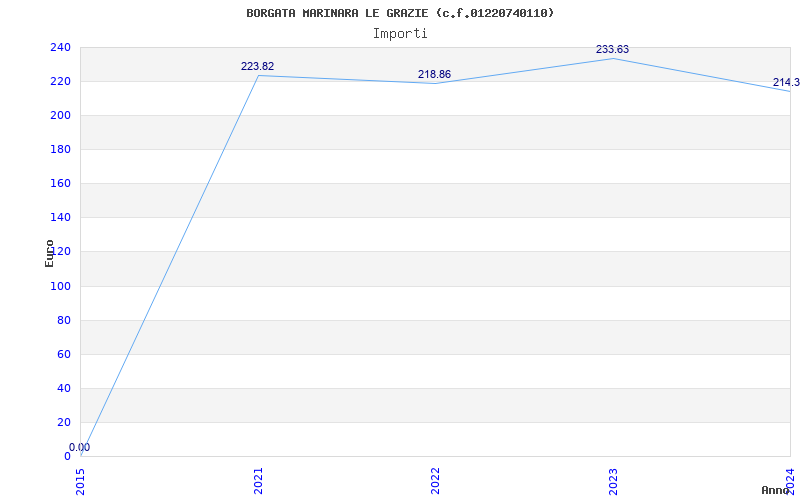Click the 2024 x-axis year label
Image resolution: width=800 pixels, height=500 pixels.
(790, 481)
